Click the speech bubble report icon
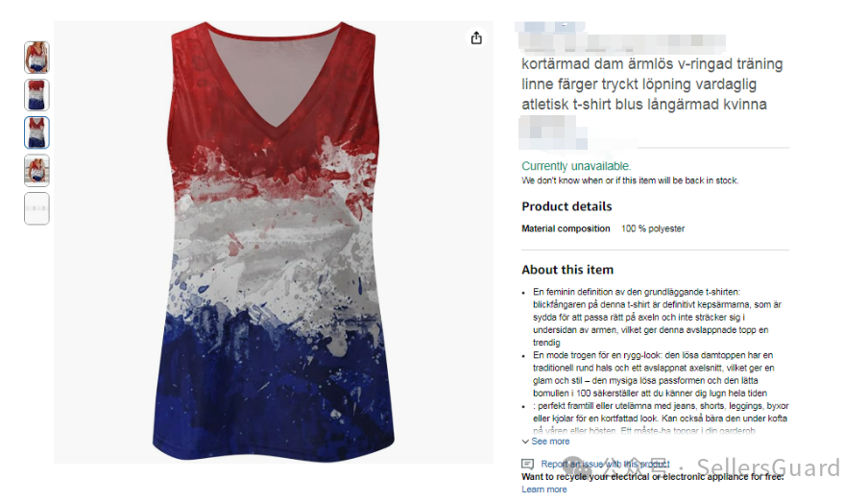Image resolution: width=868 pixels, height=502 pixels. [527, 464]
